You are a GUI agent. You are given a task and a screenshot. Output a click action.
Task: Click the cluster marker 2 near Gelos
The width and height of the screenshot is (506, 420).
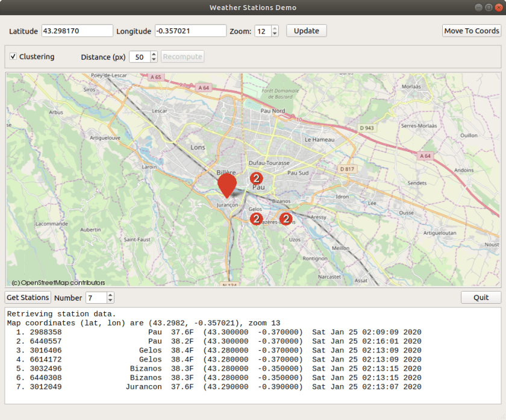coord(257,219)
